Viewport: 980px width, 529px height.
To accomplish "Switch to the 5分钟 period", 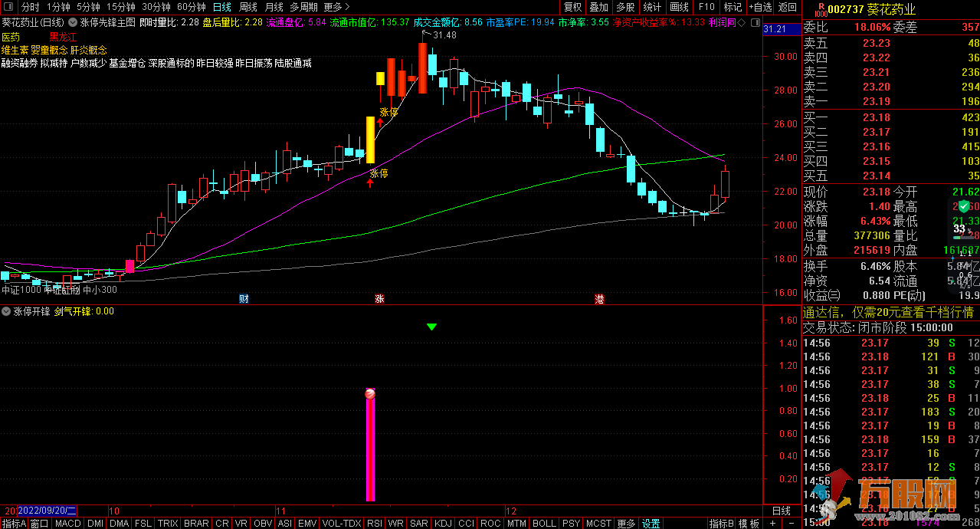I will [88, 7].
